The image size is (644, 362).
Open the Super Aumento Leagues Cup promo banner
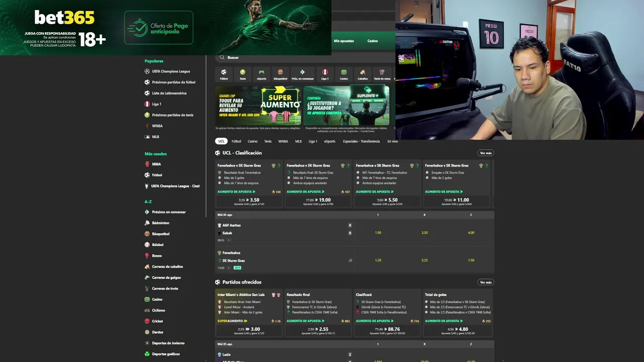coord(258,105)
